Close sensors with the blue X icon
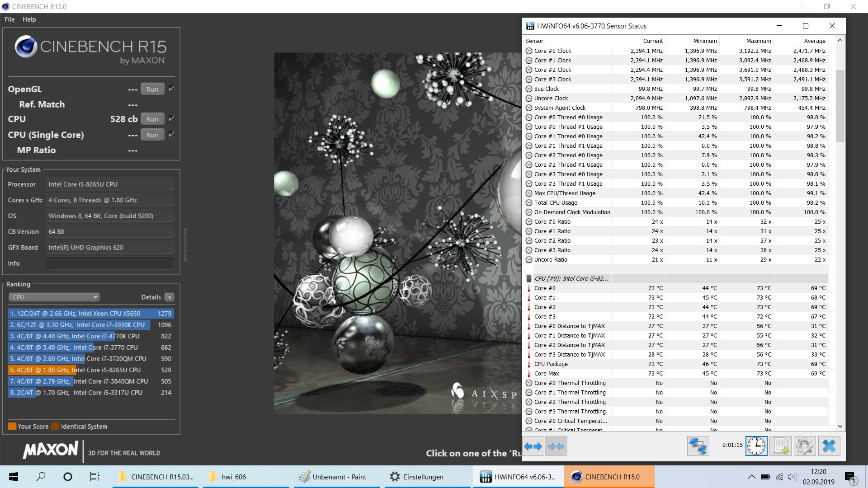This screenshot has height=488, width=868. (x=829, y=446)
